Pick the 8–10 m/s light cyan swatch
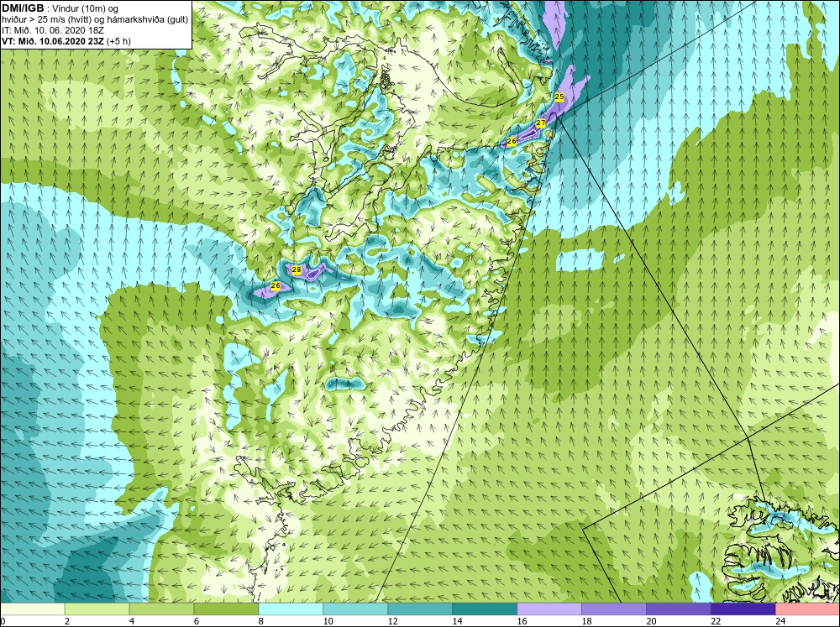The height and width of the screenshot is (627, 840). point(291,609)
